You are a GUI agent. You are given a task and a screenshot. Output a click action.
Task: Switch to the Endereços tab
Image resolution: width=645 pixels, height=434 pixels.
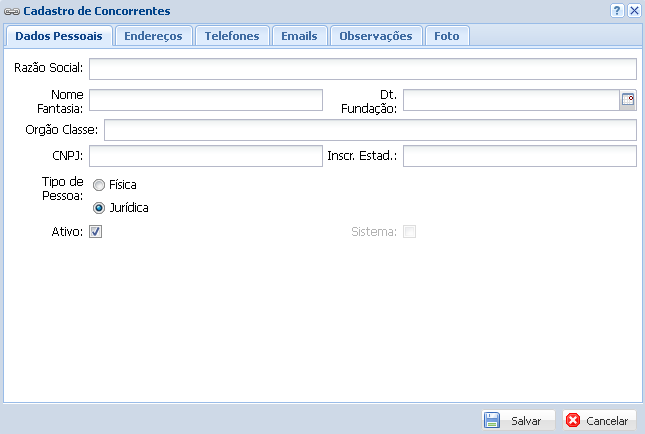(153, 36)
